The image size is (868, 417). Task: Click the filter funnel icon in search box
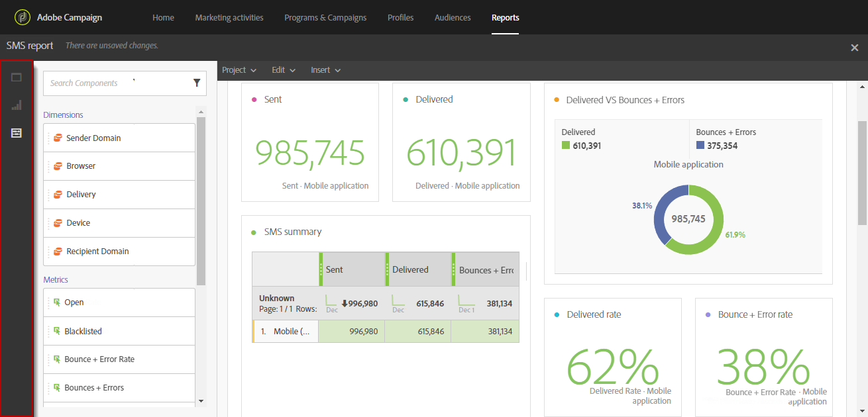click(197, 83)
